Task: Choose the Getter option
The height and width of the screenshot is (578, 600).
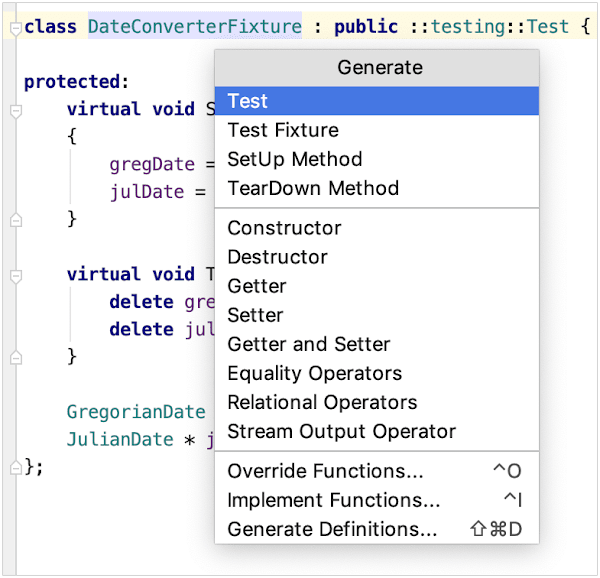Action: tap(377, 286)
